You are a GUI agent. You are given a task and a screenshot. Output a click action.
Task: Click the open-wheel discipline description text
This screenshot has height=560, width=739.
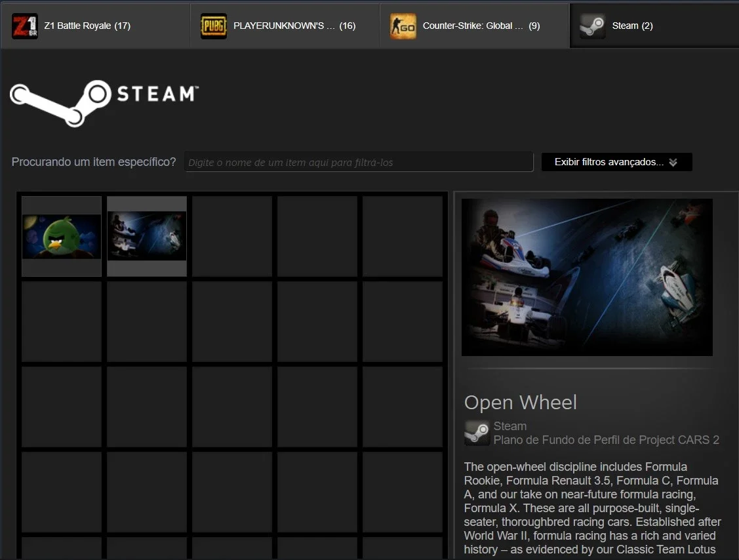[x=592, y=508]
